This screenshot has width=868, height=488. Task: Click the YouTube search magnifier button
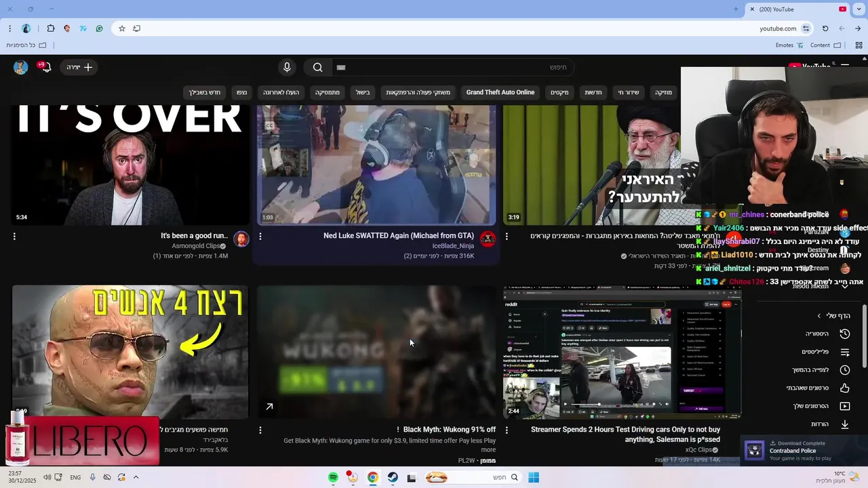pos(317,67)
